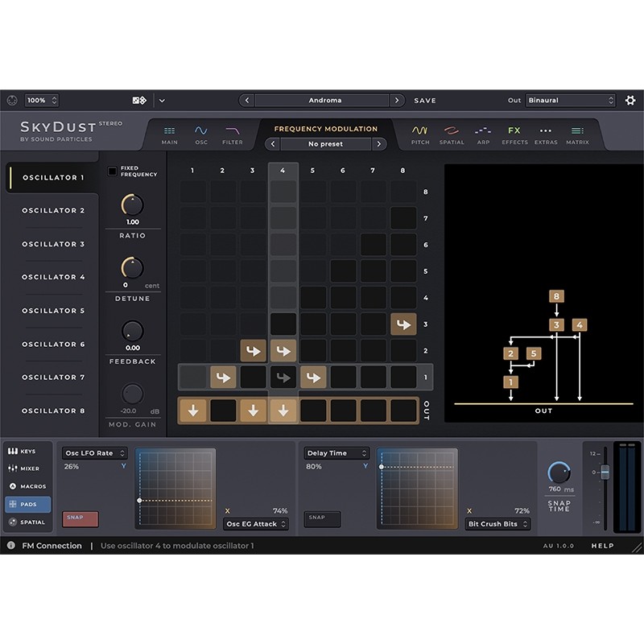Viewport: 644px width, 644px height.
Task: Open the Osc LFO Rate dropdown
Action: click(x=94, y=453)
